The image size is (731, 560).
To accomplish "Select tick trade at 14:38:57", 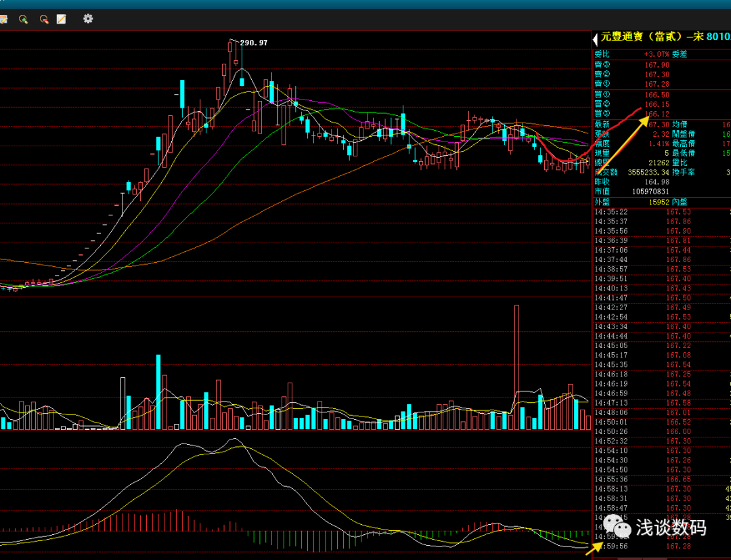I will point(661,270).
